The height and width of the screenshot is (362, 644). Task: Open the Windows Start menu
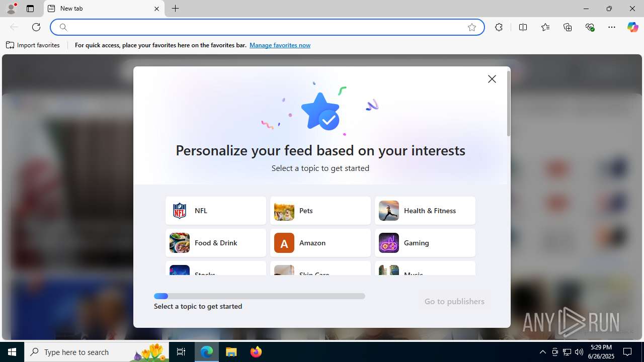coord(12,352)
